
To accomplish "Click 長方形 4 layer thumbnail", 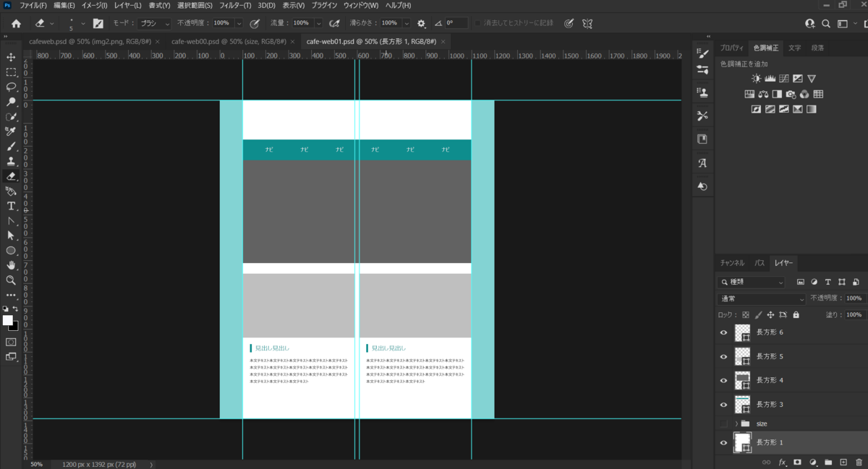I will pyautogui.click(x=742, y=380).
